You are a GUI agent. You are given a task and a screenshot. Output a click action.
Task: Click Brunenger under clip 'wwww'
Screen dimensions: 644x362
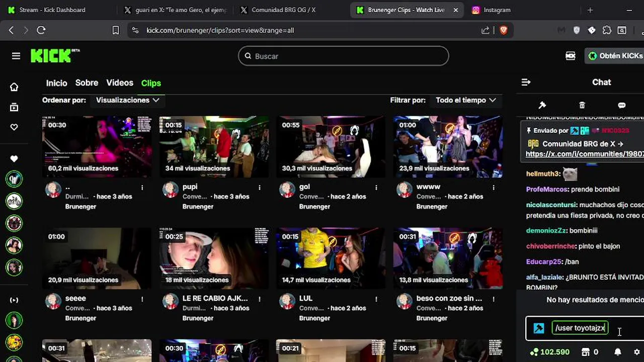[432, 207]
